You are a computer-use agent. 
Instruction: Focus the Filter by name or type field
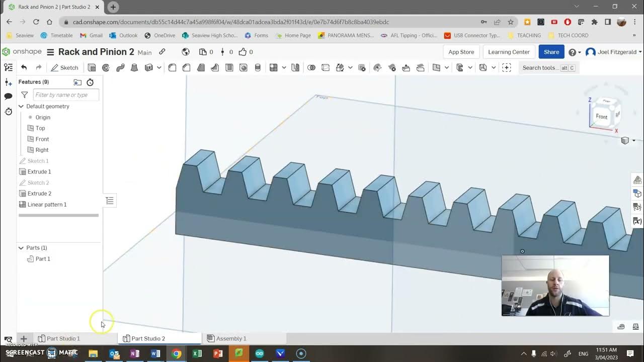66,95
